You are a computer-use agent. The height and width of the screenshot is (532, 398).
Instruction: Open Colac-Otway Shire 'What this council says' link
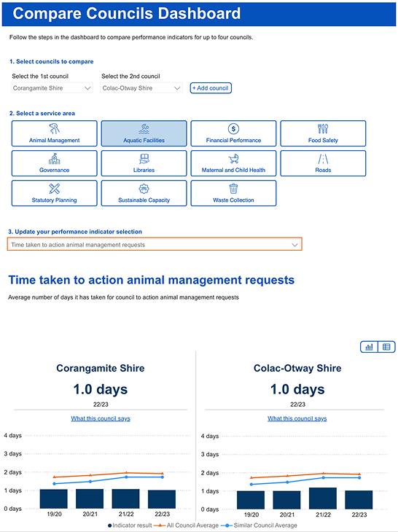click(x=297, y=418)
